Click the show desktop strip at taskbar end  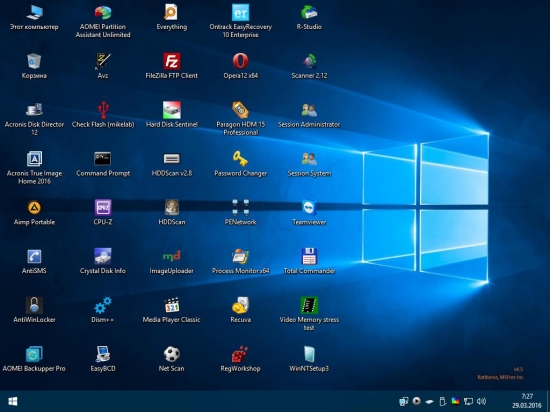pos(548,401)
